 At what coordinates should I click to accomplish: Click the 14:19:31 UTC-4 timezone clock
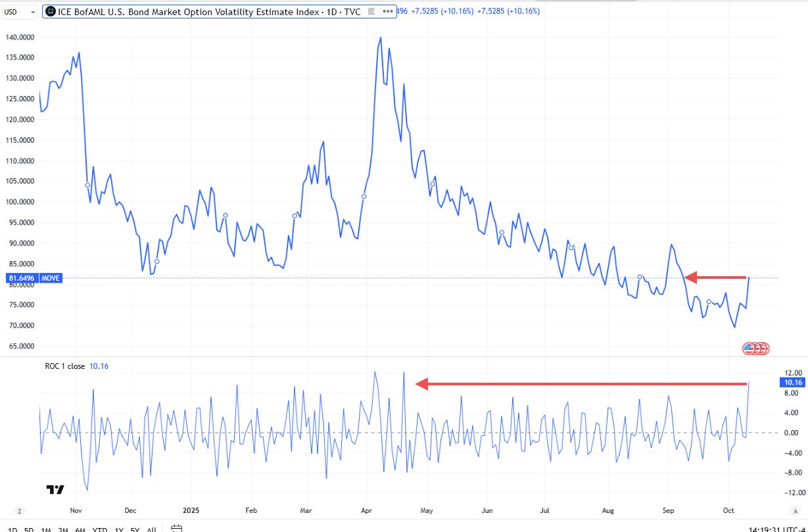[x=777, y=529]
